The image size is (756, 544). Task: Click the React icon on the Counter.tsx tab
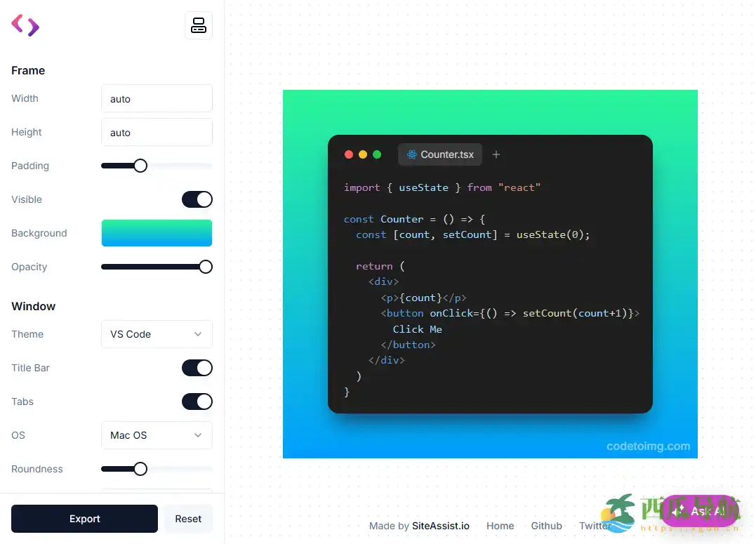(x=411, y=154)
